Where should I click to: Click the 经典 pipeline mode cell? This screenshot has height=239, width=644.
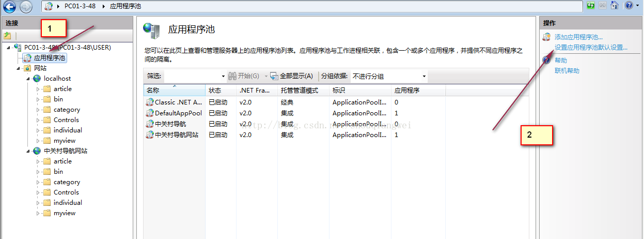287,102
